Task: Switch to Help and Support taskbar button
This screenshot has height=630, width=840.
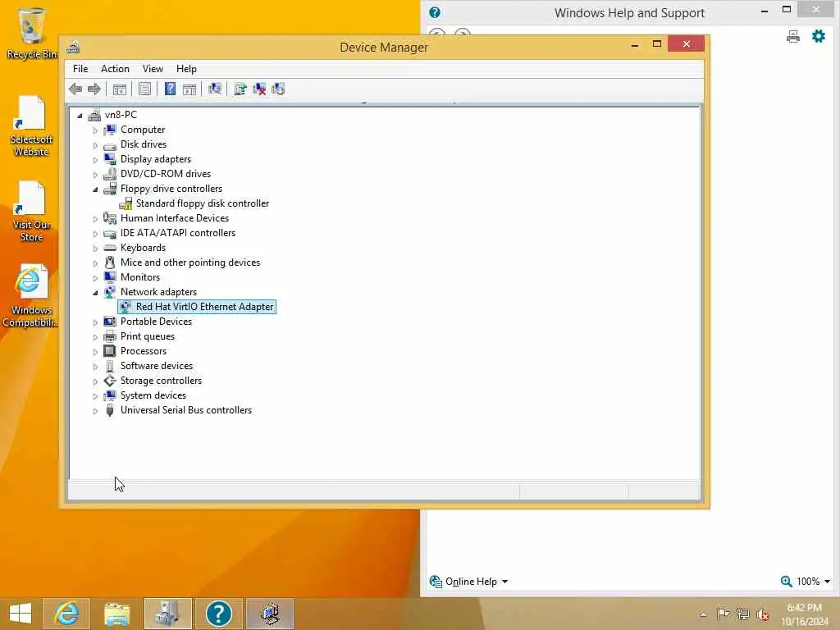Action: pyautogui.click(x=218, y=614)
